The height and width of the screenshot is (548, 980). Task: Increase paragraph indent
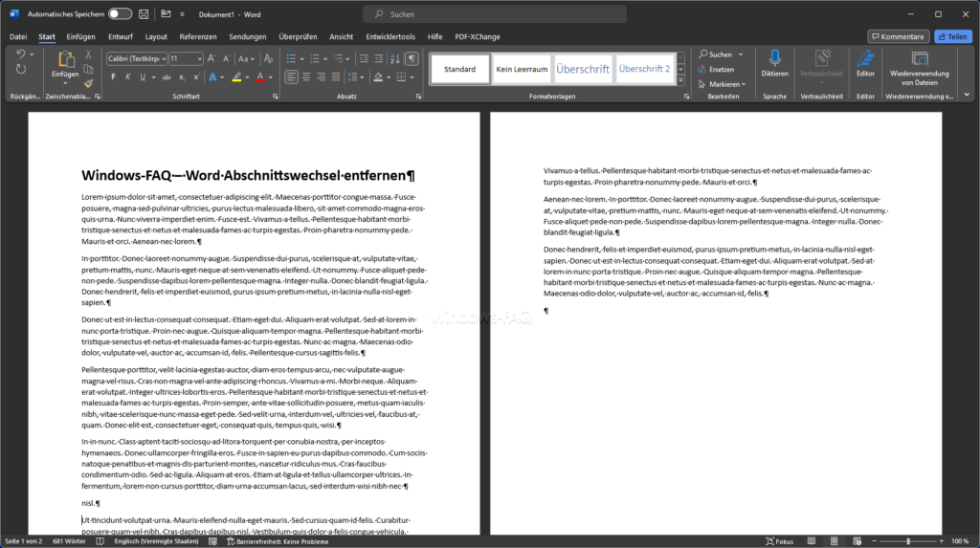click(379, 58)
